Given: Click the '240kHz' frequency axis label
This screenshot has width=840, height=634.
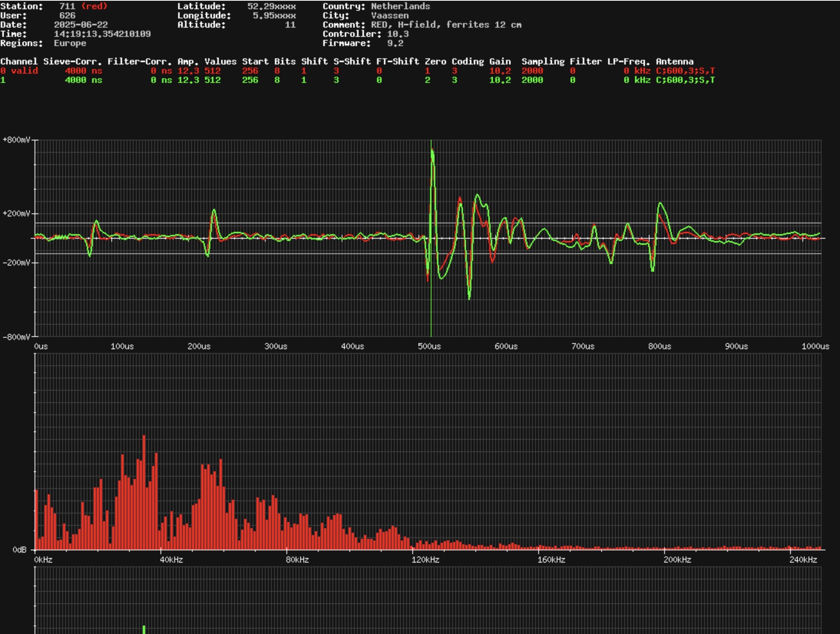Looking at the screenshot, I should click(x=803, y=560).
